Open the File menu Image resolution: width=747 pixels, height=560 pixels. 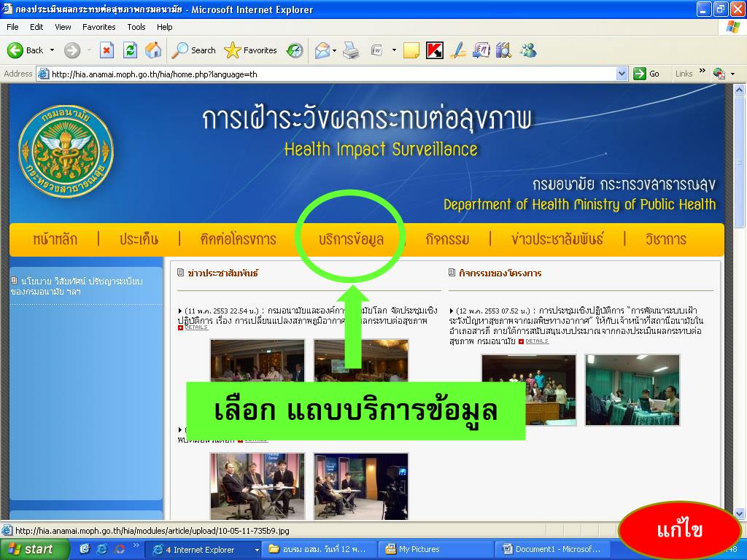(x=12, y=27)
